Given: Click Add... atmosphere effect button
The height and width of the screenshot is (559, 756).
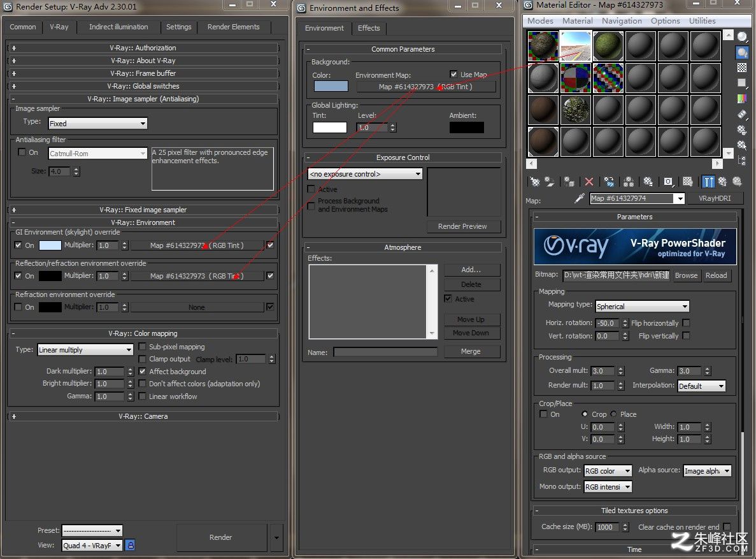Looking at the screenshot, I should click(x=471, y=270).
